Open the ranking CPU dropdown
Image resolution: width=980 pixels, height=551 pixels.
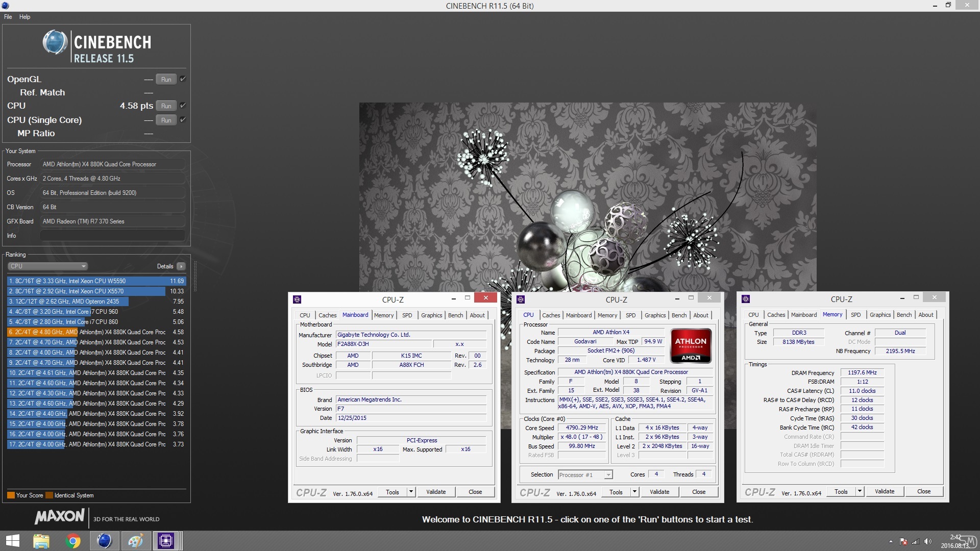tap(47, 266)
